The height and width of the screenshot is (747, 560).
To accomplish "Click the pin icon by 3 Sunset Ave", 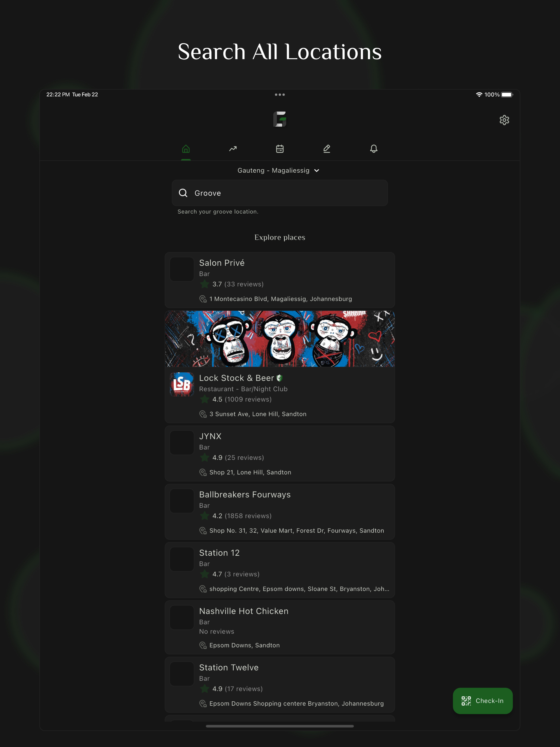I will (x=203, y=414).
